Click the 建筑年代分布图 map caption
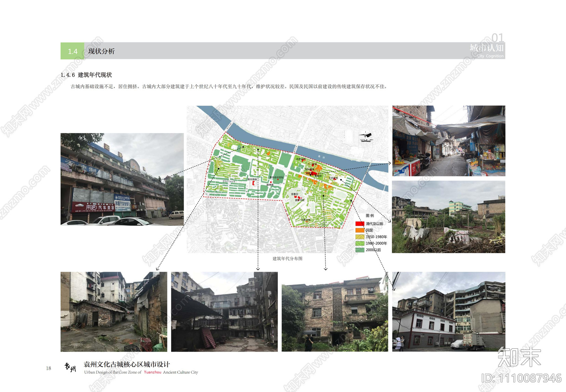This screenshot has height=392, width=566. [287, 259]
